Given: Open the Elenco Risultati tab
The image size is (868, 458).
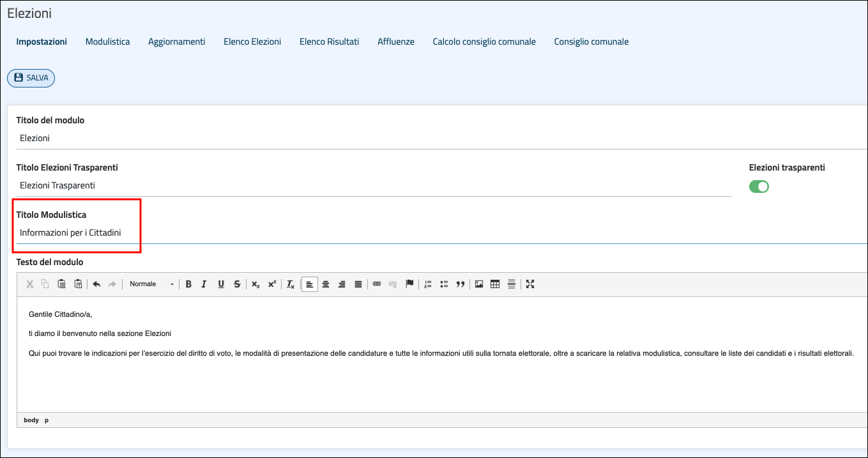Looking at the screenshot, I should coord(329,42).
